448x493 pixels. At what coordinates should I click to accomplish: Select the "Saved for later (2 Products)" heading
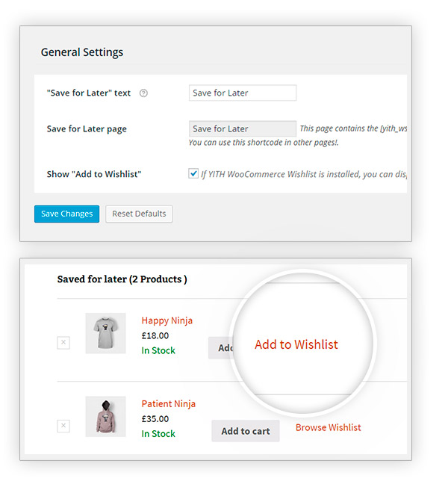click(x=122, y=279)
